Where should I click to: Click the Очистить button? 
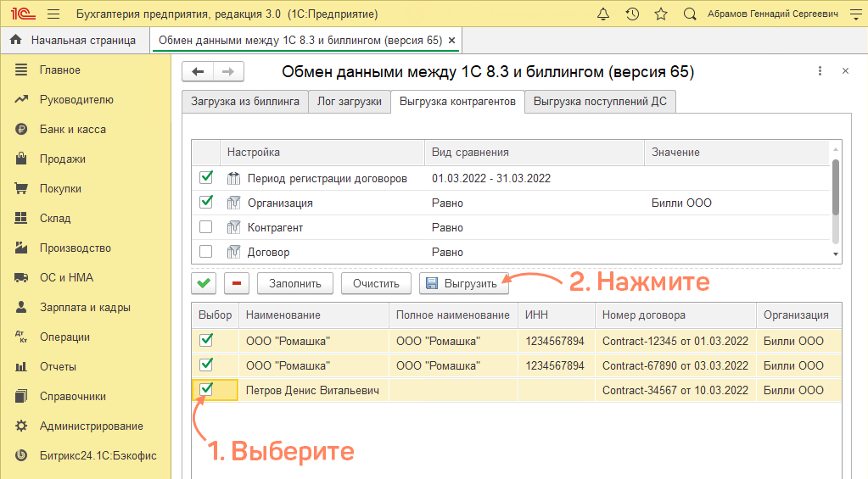[377, 283]
